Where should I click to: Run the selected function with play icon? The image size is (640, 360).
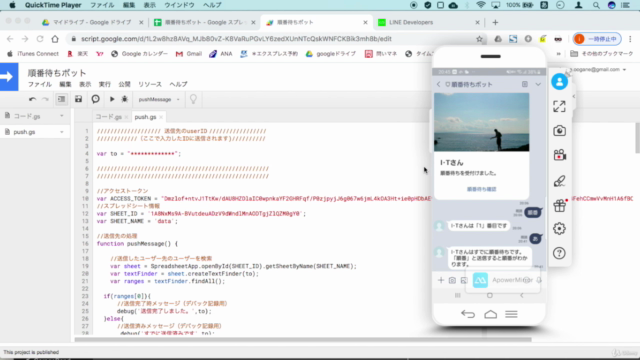(112, 99)
